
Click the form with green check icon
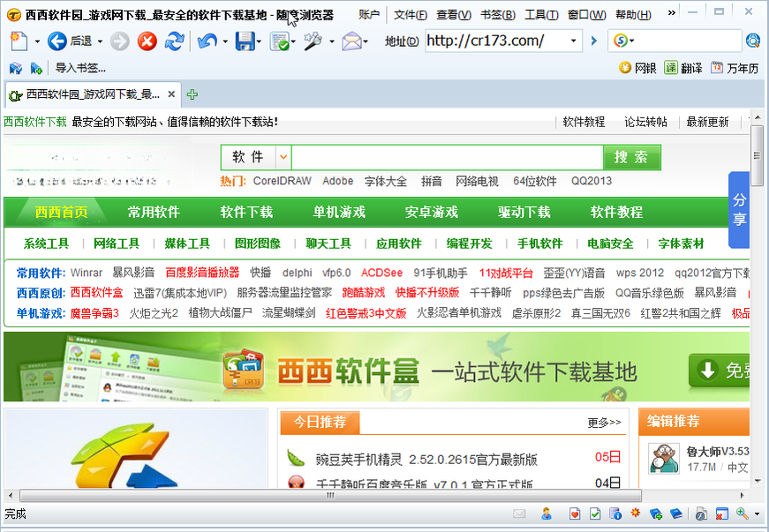point(280,41)
